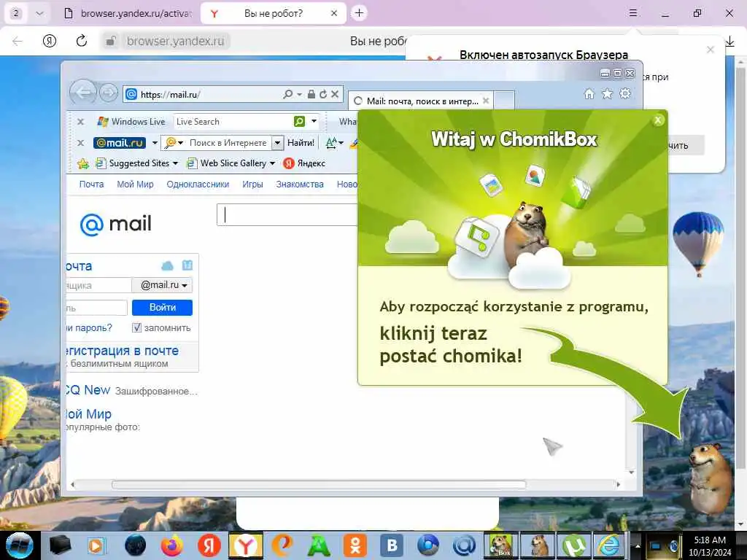
Task: Open Internet Explorer home page icon
Action: [589, 94]
